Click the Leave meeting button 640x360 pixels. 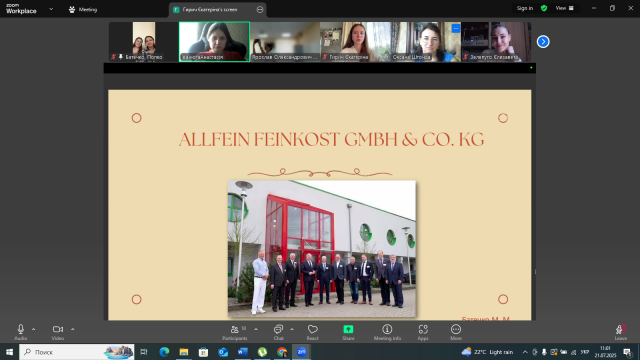pyautogui.click(x=620, y=332)
